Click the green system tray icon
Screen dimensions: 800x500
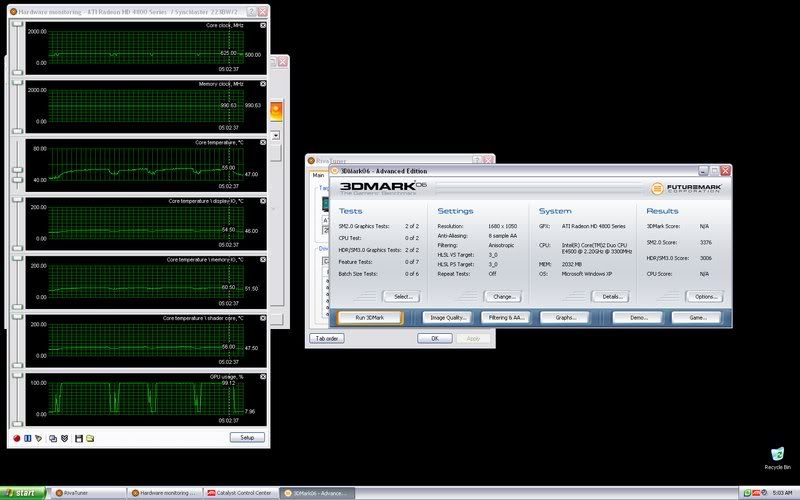[747, 493]
